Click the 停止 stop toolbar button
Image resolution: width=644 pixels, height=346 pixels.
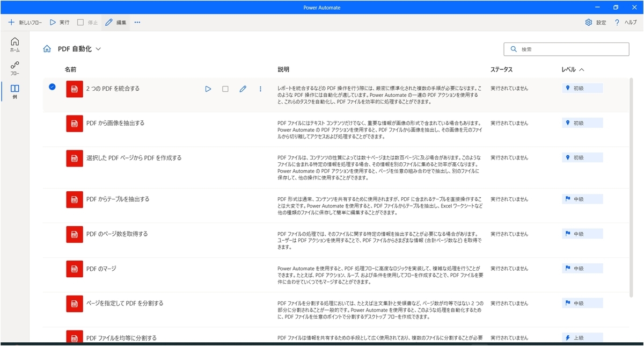(x=87, y=23)
